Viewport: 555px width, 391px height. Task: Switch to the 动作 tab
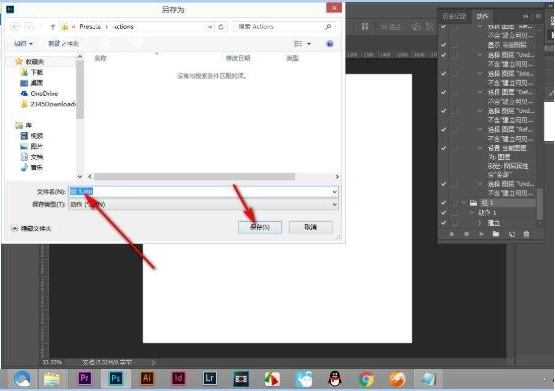[482, 16]
